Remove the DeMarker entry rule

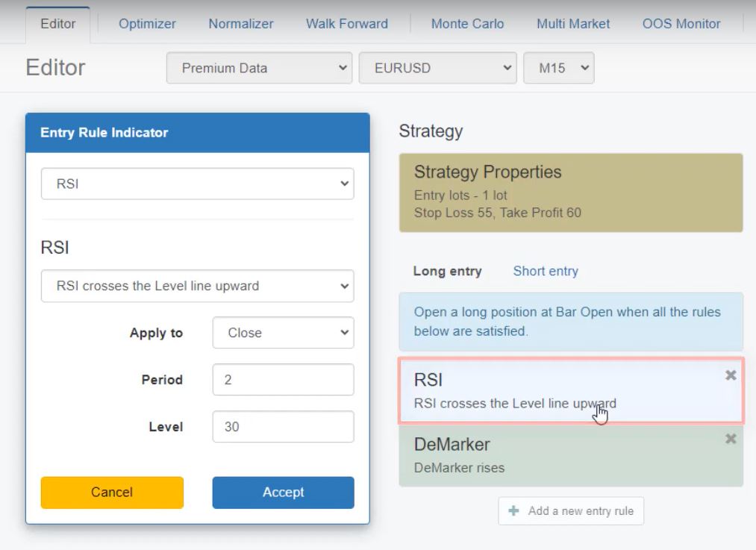tap(731, 440)
